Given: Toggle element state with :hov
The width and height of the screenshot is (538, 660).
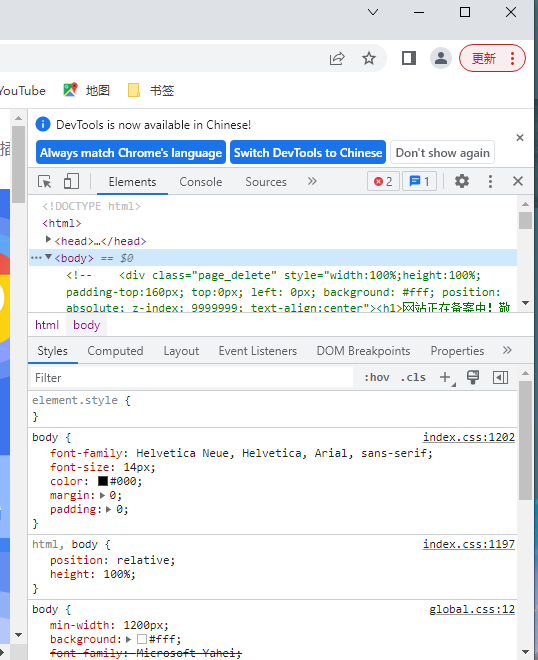Looking at the screenshot, I should point(377,377).
